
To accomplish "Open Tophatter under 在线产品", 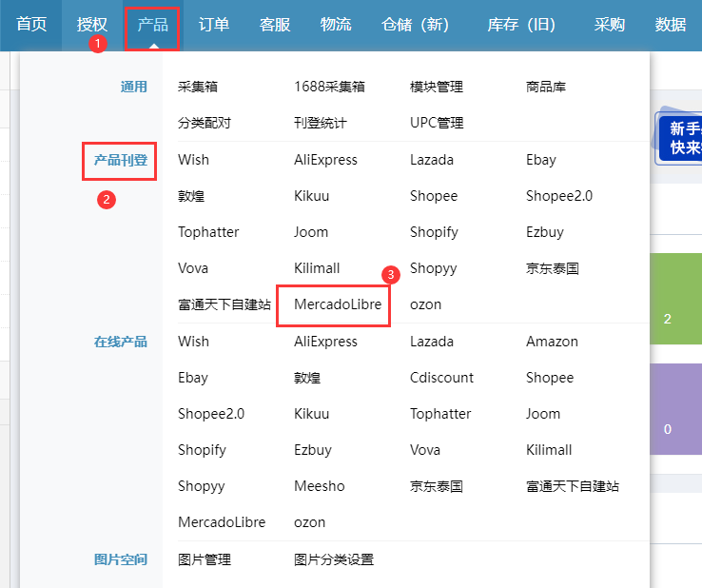I will pos(440,414).
